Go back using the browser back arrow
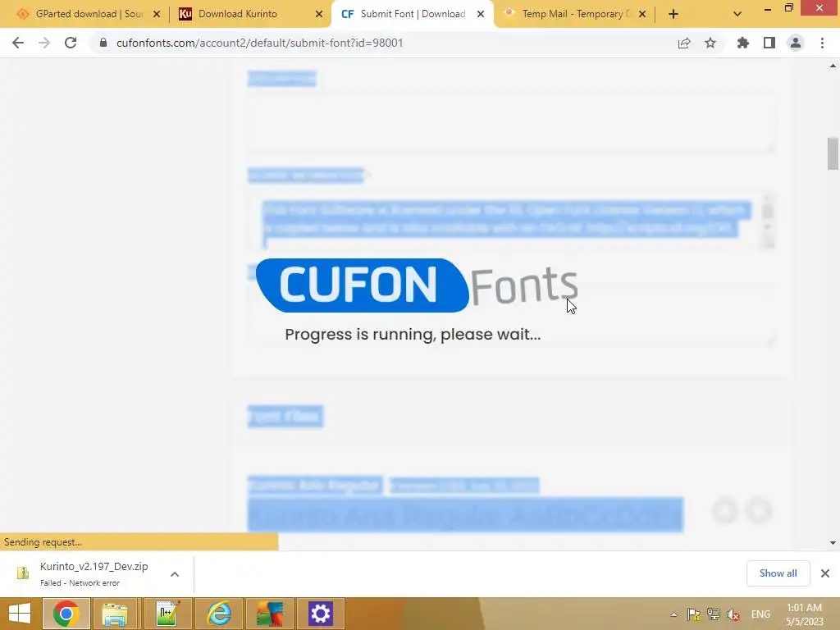This screenshot has height=630, width=840. coord(18,43)
